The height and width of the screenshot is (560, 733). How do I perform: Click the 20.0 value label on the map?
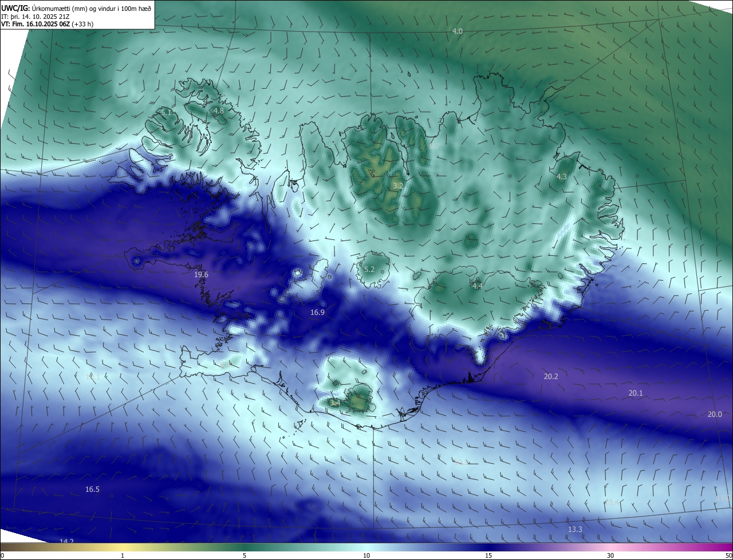pos(715,414)
